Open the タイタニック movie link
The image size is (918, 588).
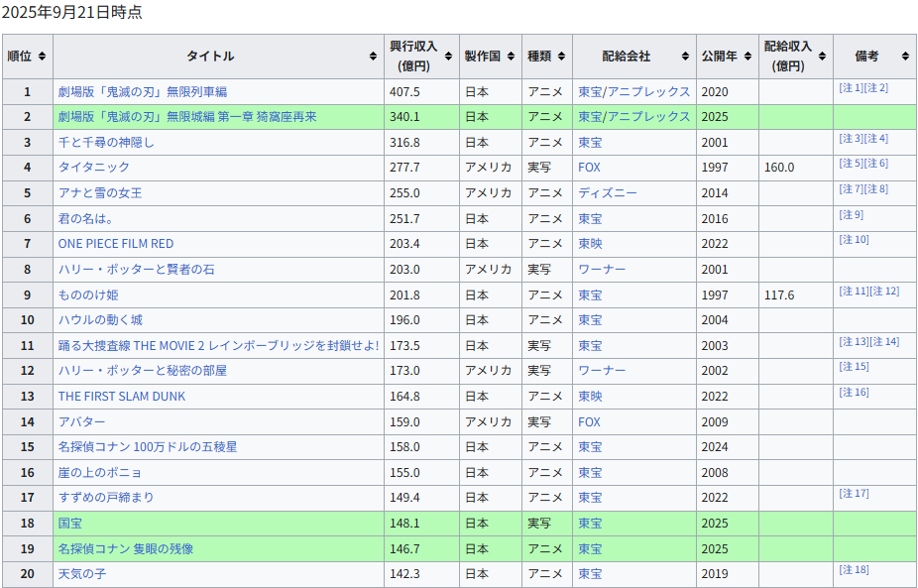(93, 168)
